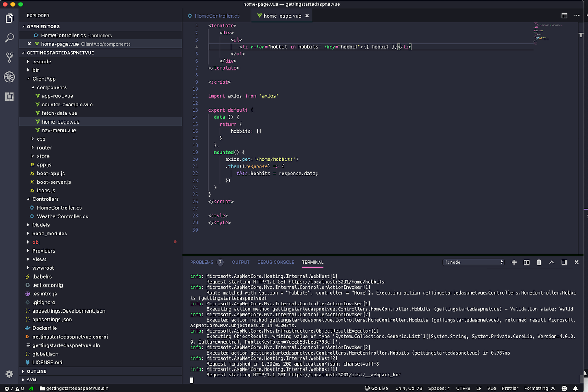This screenshot has width=588, height=392.
Task: Open the Search view in the activity bar
Action: (x=9, y=38)
